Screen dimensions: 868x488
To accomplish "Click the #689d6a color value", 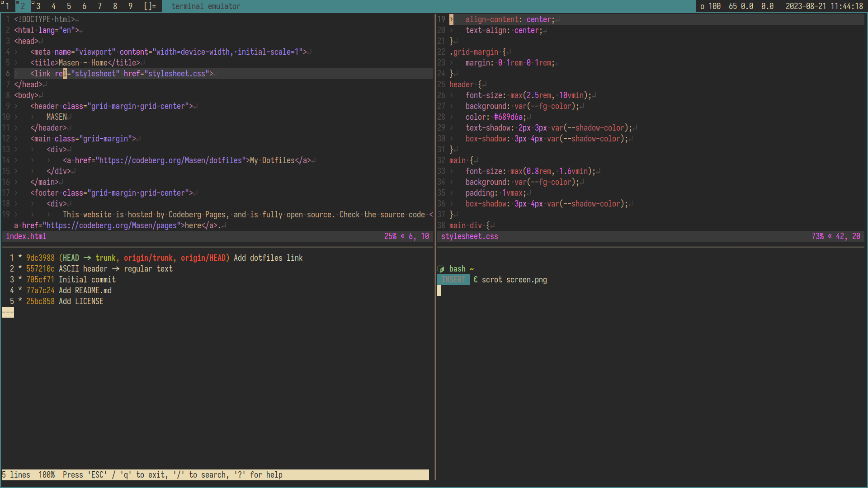I will tap(508, 117).
